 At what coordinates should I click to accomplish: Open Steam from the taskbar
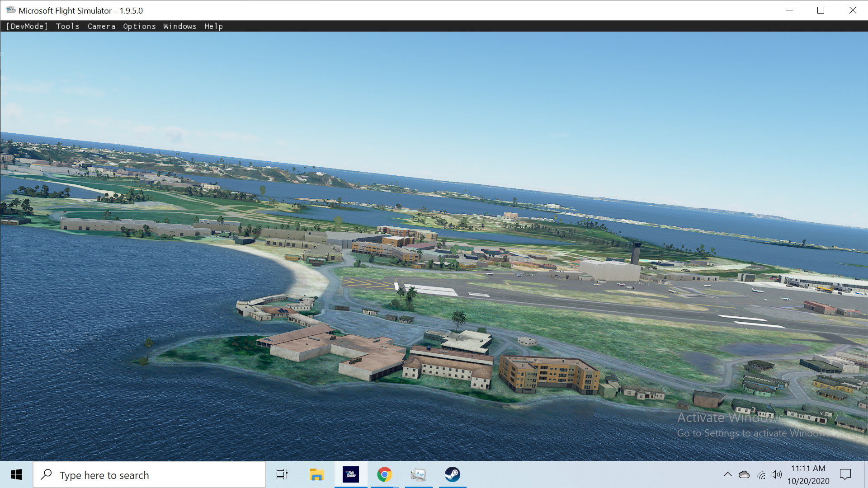point(453,474)
